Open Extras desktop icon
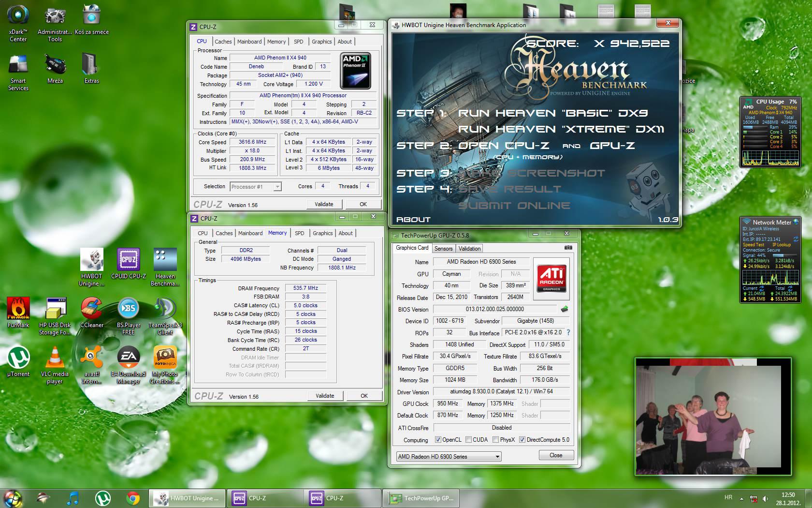The height and width of the screenshot is (508, 812). (91, 69)
